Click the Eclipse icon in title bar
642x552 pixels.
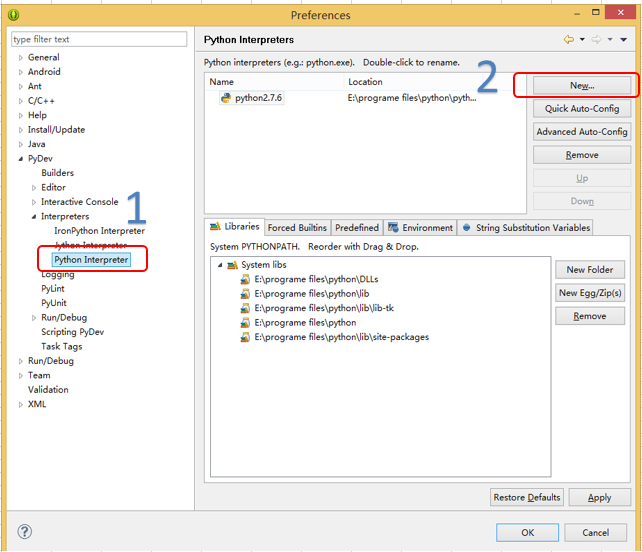coord(14,15)
